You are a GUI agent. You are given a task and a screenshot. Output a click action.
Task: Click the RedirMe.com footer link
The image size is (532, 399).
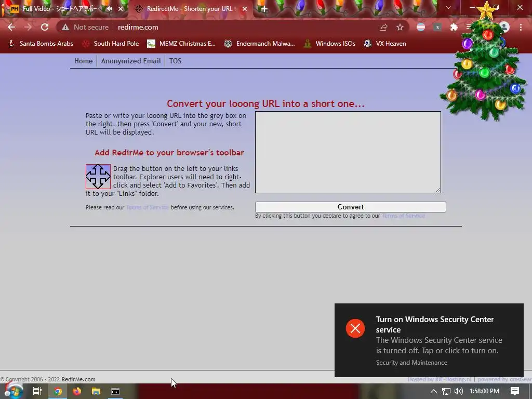(78, 379)
